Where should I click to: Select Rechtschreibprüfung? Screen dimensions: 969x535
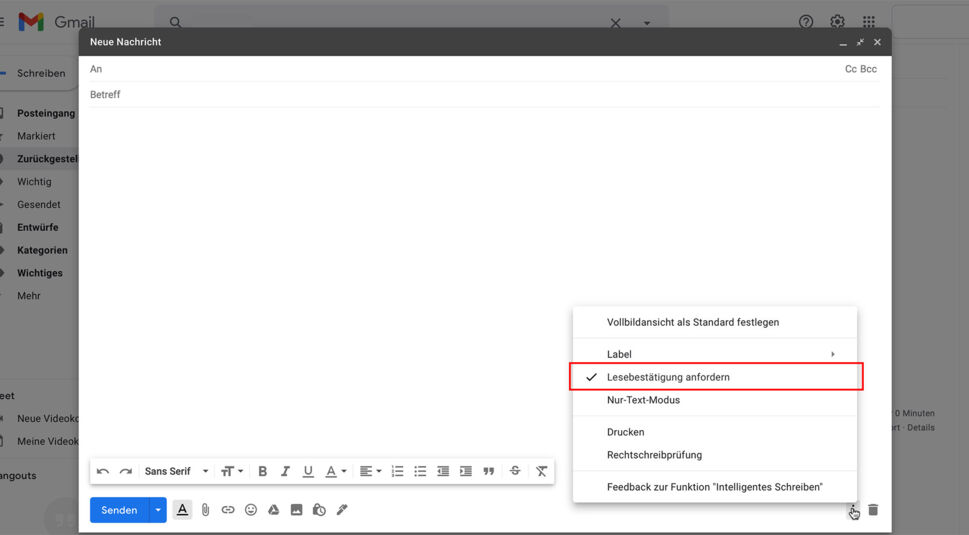(715, 455)
